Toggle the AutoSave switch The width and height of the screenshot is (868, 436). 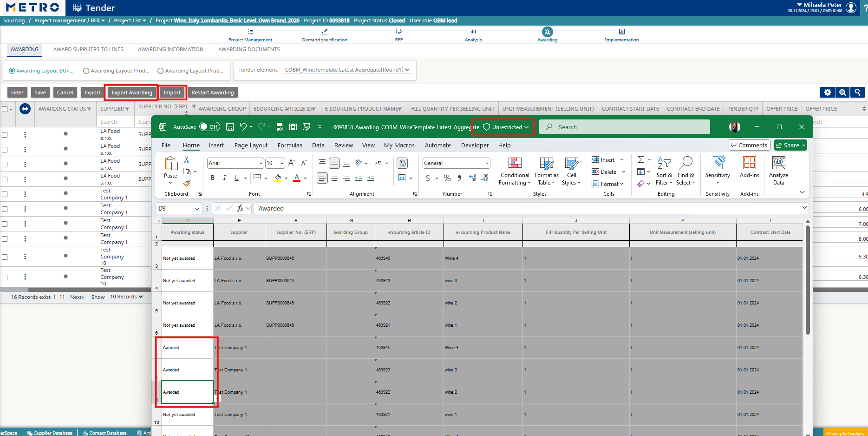[x=209, y=127]
